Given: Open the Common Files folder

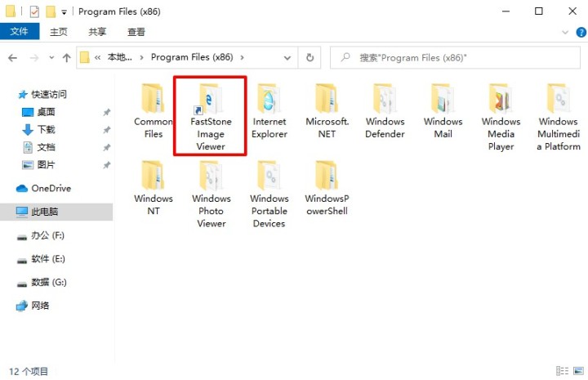Looking at the screenshot, I should tap(153, 111).
